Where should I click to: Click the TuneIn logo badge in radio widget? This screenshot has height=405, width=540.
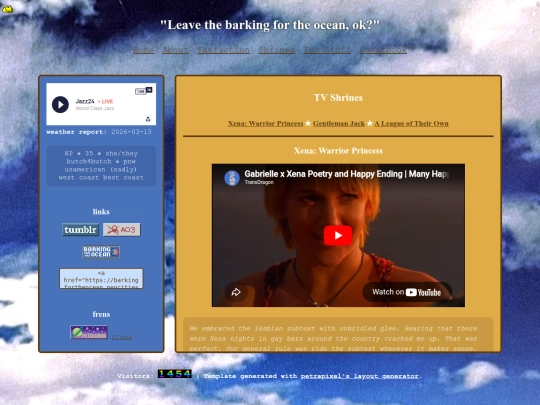144,91
